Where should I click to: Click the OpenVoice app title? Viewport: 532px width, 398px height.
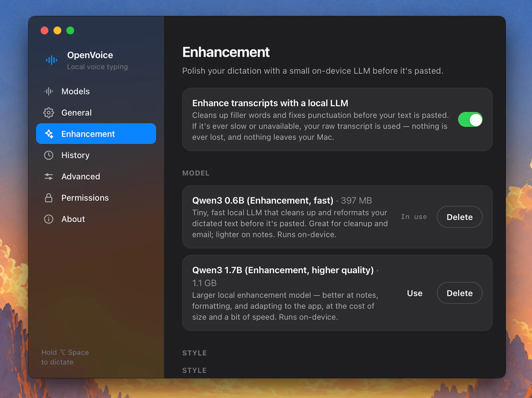click(x=90, y=55)
